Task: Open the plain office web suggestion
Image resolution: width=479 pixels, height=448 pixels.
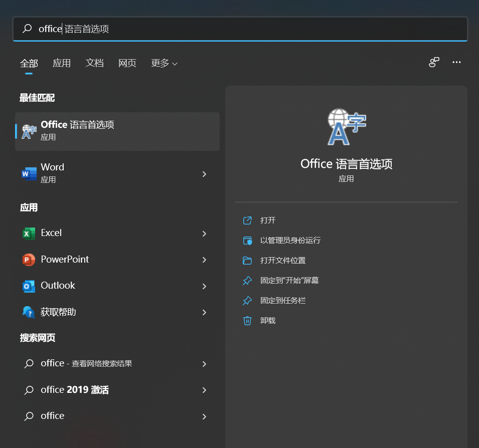Action: pyautogui.click(x=53, y=416)
